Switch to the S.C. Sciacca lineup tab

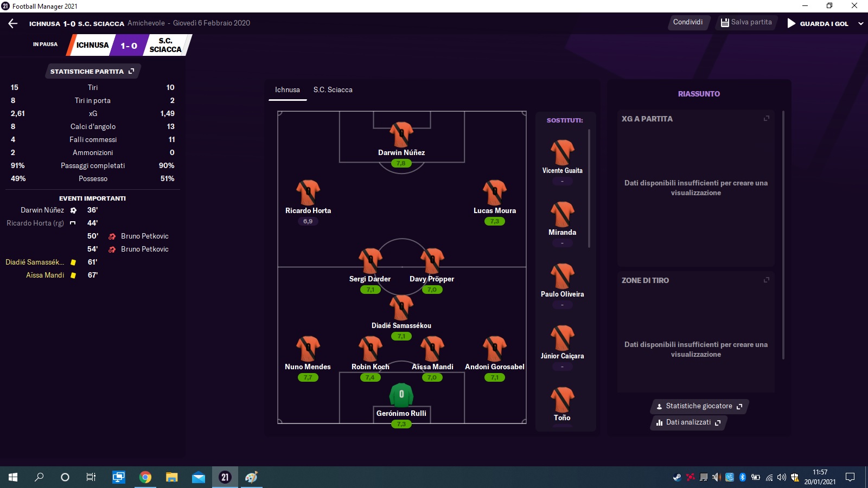tap(333, 90)
